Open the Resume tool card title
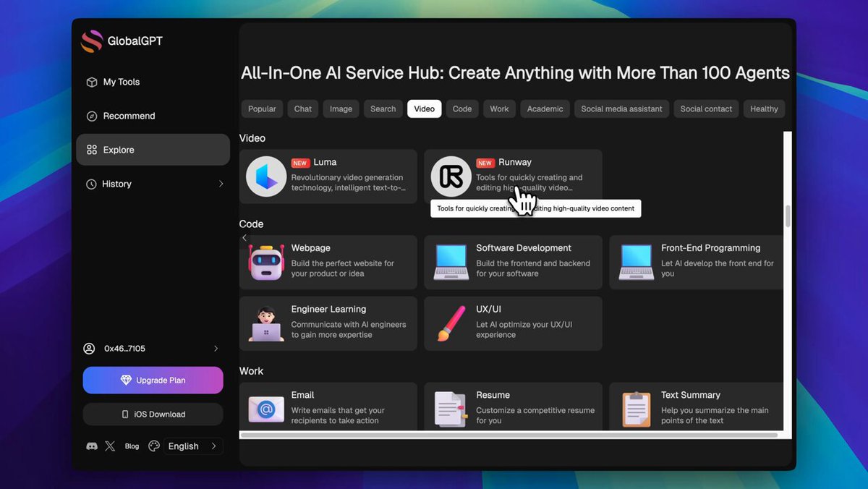868x489 pixels. pyautogui.click(x=493, y=396)
